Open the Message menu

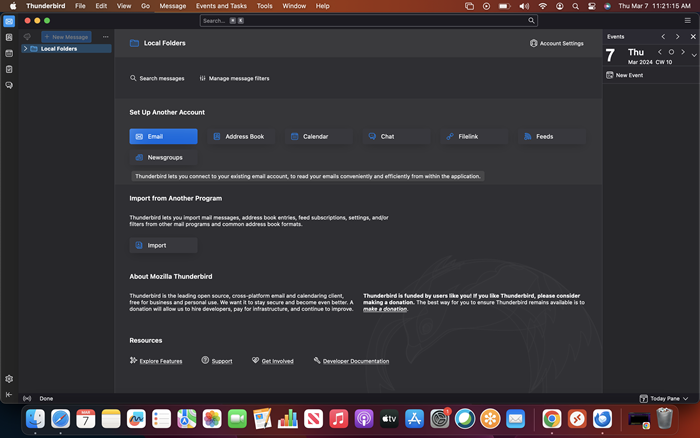[172, 6]
